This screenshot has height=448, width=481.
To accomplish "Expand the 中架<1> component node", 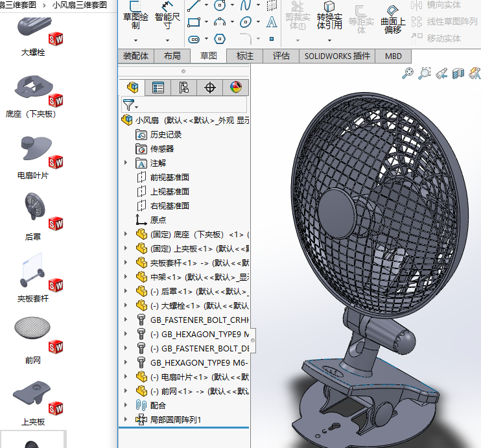I will (126, 277).
